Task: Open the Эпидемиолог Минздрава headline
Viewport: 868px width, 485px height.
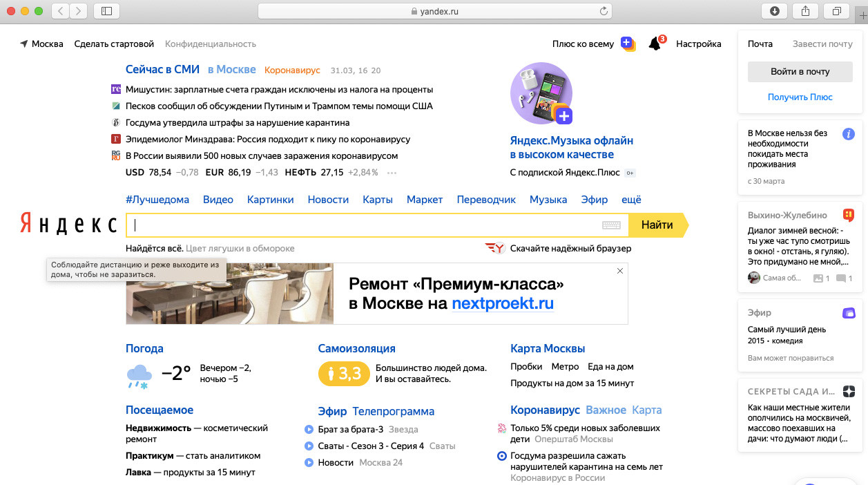Action: [x=268, y=139]
